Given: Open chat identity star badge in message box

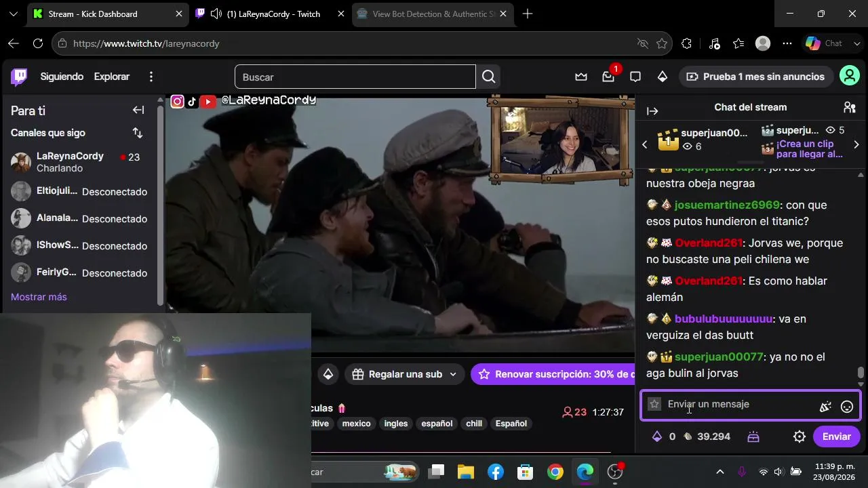Looking at the screenshot, I should click(x=654, y=404).
